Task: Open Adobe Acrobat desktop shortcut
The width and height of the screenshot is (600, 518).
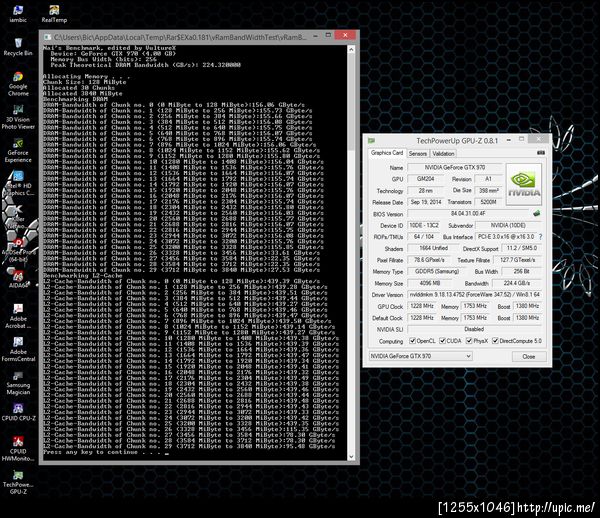Action: click(x=18, y=316)
